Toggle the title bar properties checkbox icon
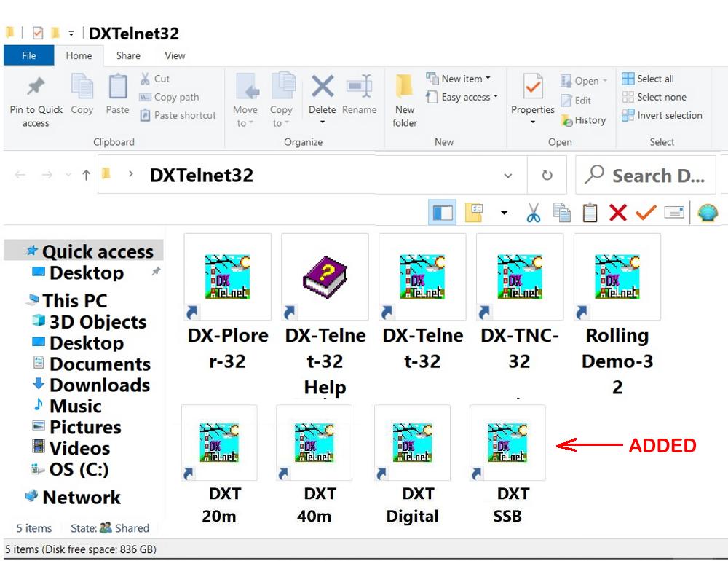Image resolution: width=728 pixels, height=561 pixels. point(38,33)
